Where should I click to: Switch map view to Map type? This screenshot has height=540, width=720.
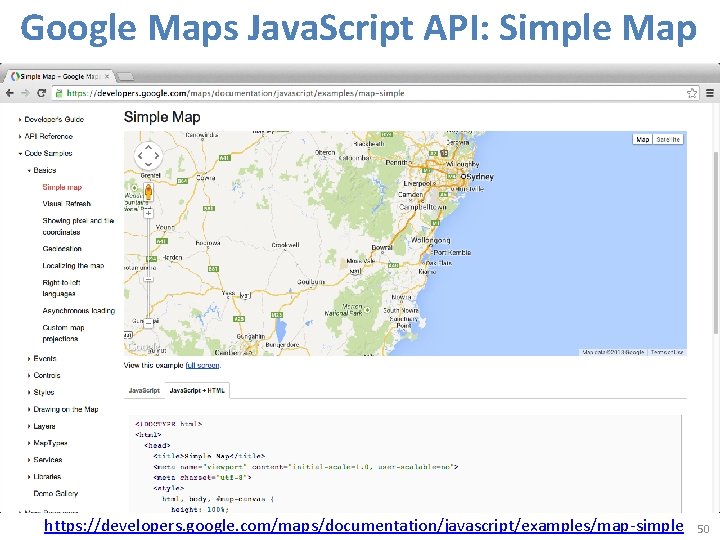coord(642,139)
